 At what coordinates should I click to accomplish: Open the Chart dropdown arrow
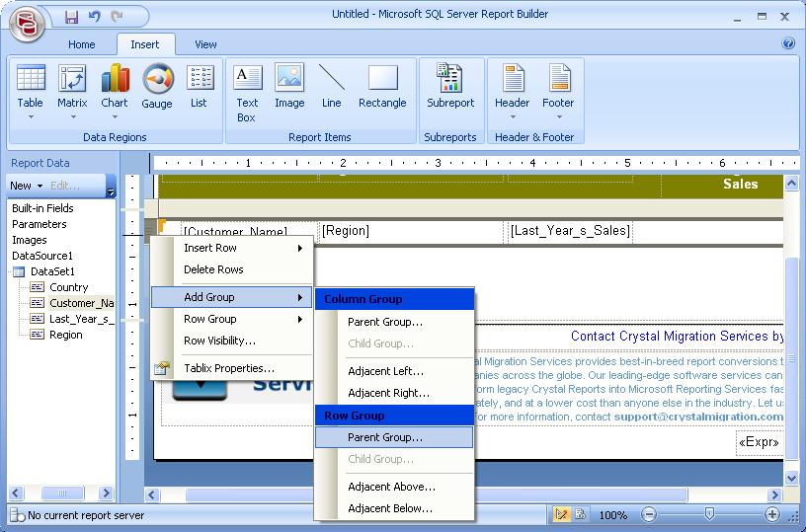point(115,117)
